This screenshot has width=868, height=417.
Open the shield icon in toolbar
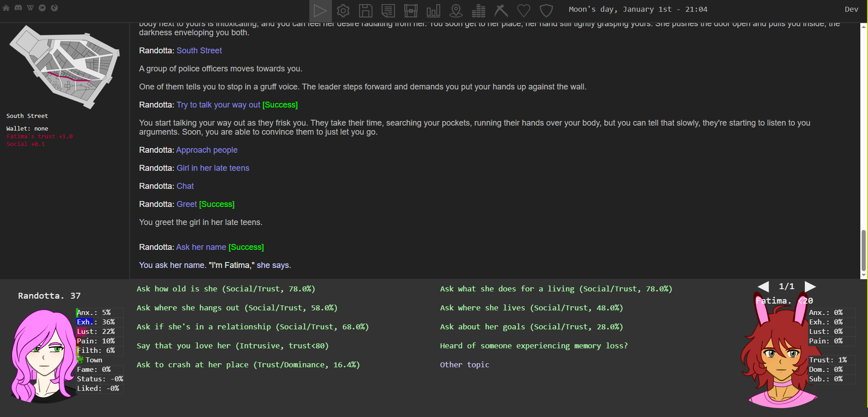[x=546, y=10]
